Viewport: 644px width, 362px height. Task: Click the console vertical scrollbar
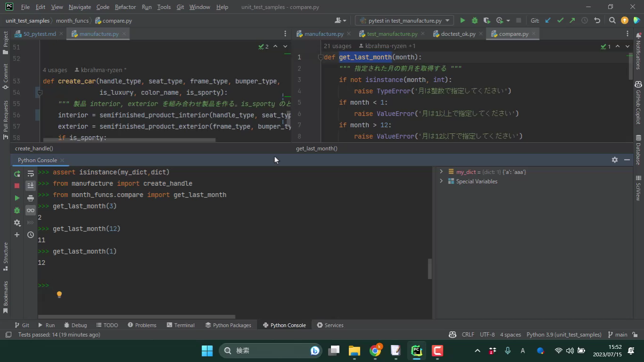pos(429,269)
